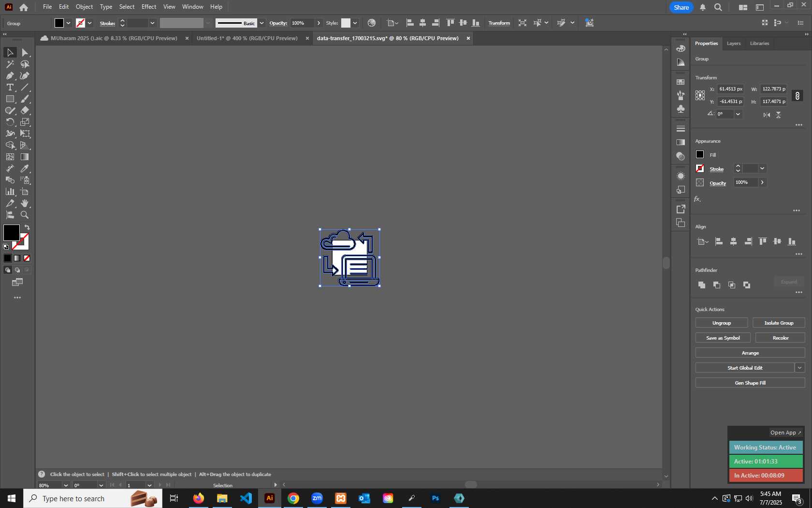Click X position field in Transform

point(730,89)
